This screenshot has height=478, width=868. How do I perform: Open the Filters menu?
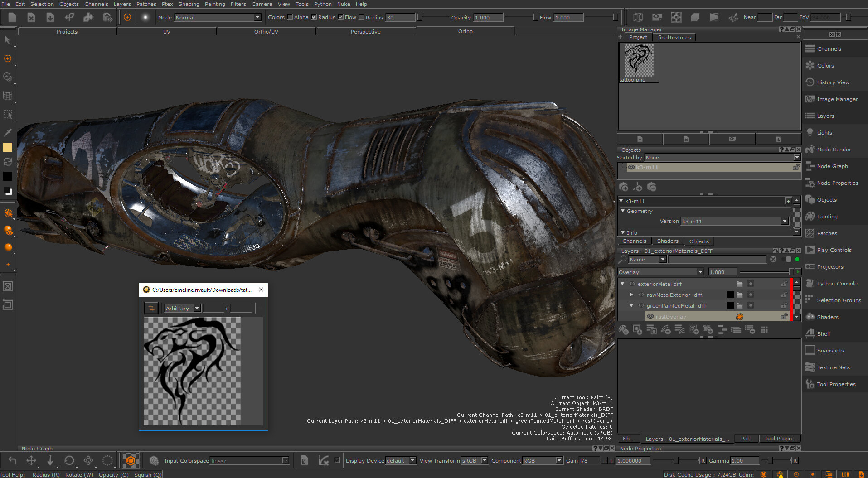(x=238, y=4)
